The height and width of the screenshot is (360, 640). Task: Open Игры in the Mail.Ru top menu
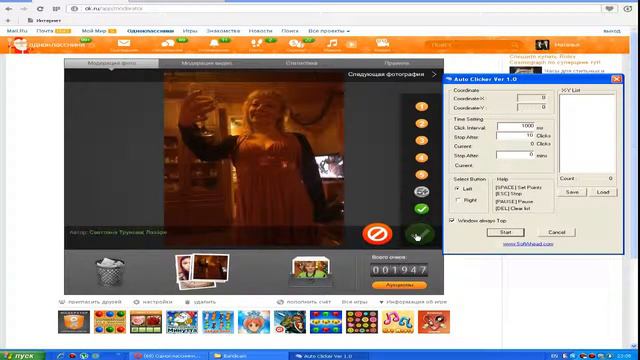pos(190,31)
